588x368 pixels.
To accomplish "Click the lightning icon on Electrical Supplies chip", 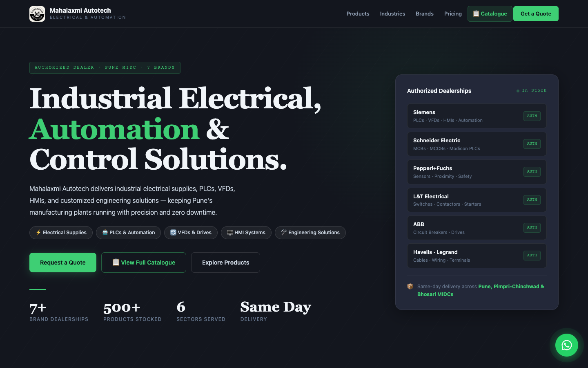I will tap(38, 233).
